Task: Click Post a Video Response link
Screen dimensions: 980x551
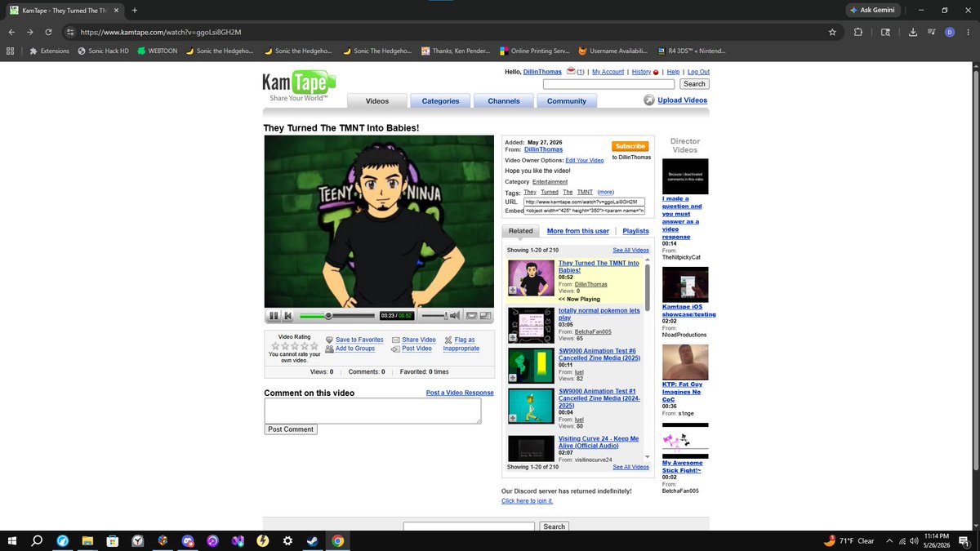Action: pos(460,393)
